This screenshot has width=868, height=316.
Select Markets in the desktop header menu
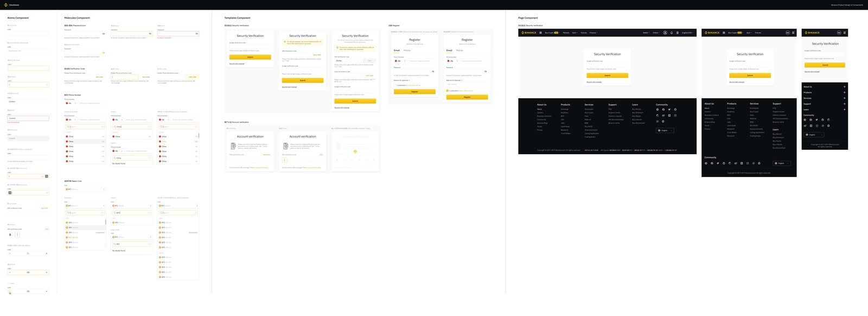tap(566, 33)
